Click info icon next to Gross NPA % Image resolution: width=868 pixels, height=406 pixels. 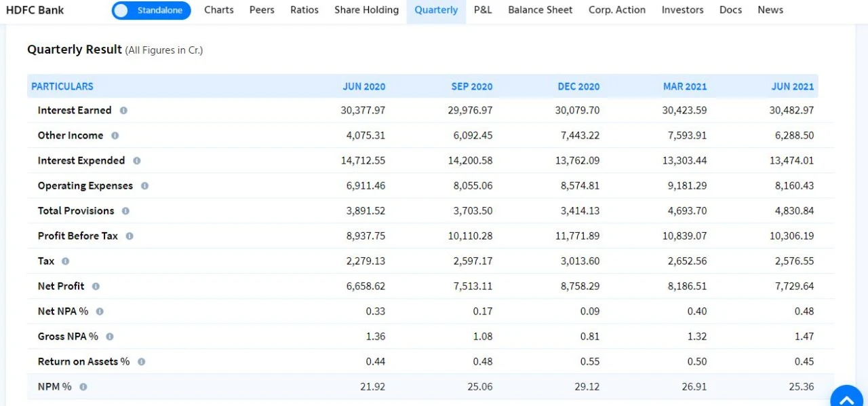point(109,337)
